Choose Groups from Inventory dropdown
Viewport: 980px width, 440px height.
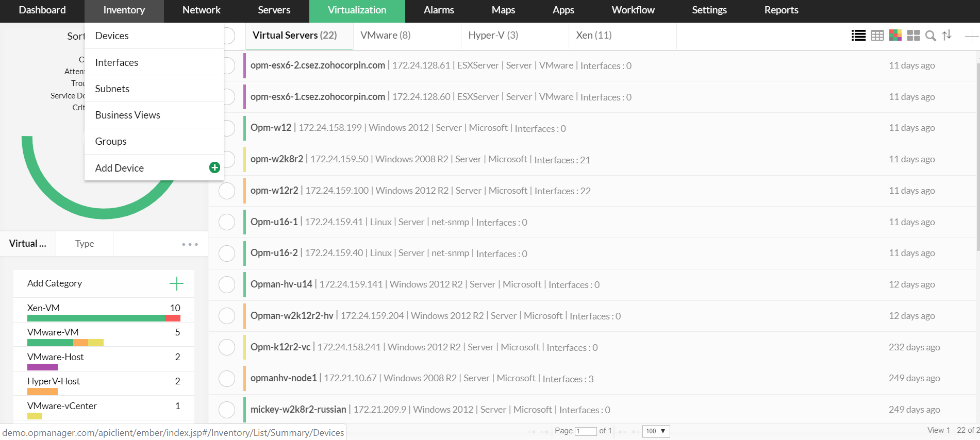pyautogui.click(x=154, y=141)
